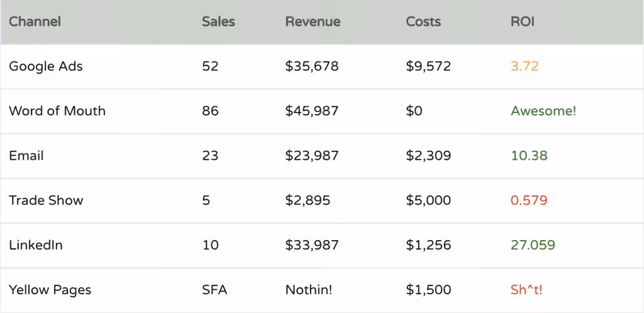Image resolution: width=644 pixels, height=313 pixels.
Task: Click the green Awesome! ROI value
Action: 543,111
